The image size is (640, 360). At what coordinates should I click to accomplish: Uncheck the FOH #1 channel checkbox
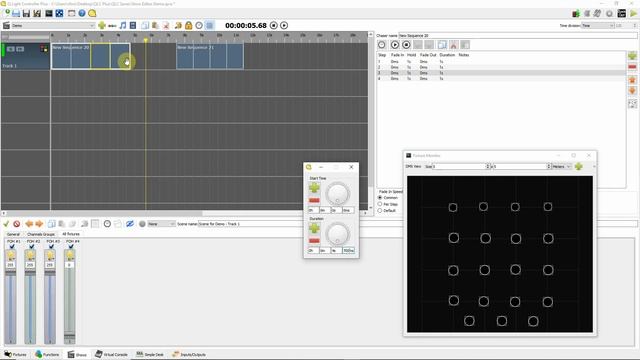click(x=11, y=247)
